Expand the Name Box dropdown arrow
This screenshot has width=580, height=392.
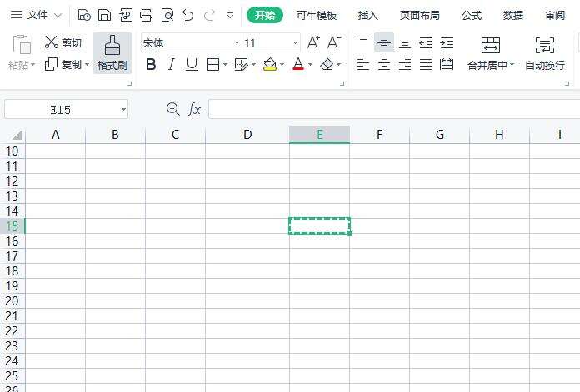[123, 110]
